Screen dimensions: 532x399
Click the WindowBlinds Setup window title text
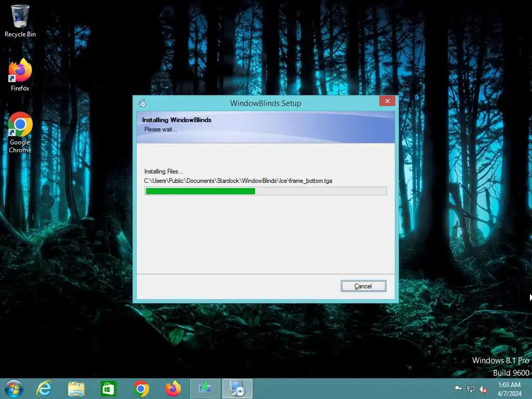point(265,103)
